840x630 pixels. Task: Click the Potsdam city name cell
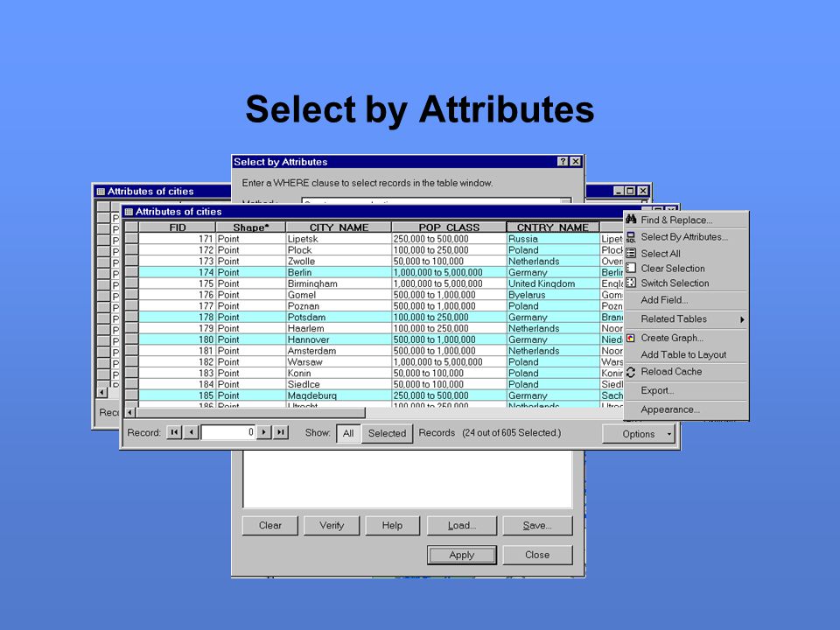[x=339, y=317]
